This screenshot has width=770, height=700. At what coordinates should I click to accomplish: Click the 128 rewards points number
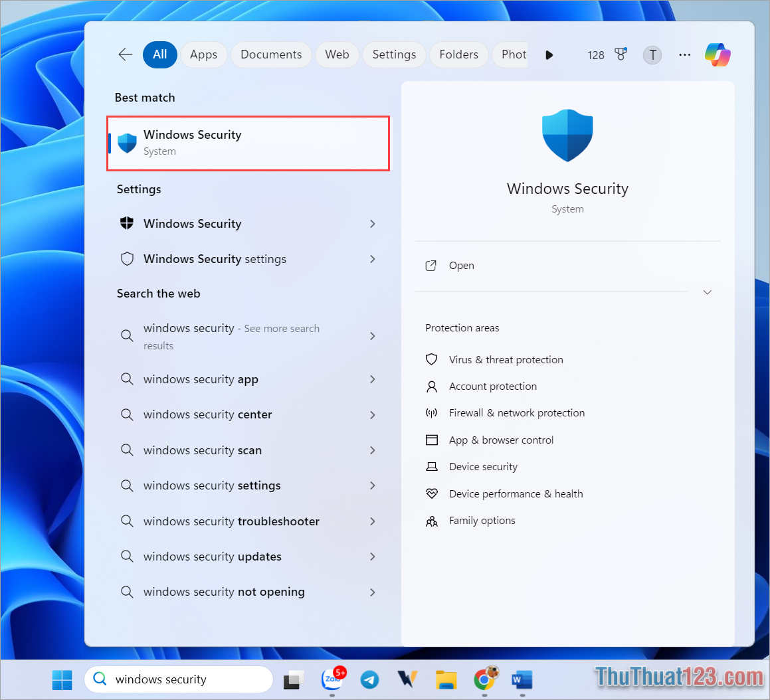596,55
